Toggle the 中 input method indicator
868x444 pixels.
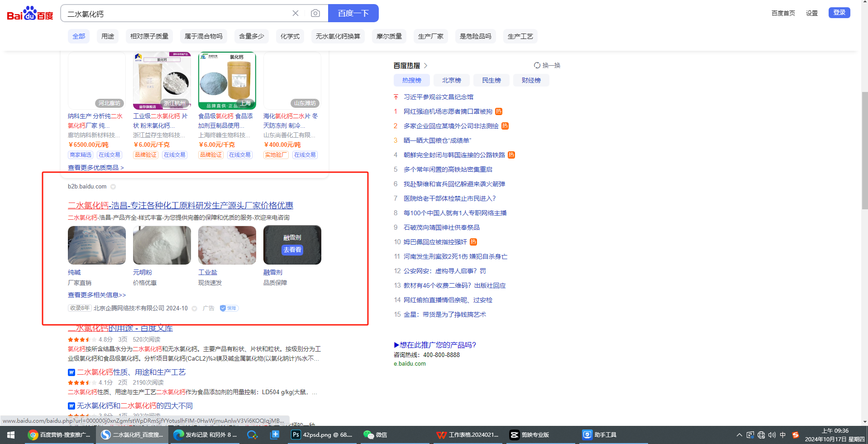[x=783, y=435]
